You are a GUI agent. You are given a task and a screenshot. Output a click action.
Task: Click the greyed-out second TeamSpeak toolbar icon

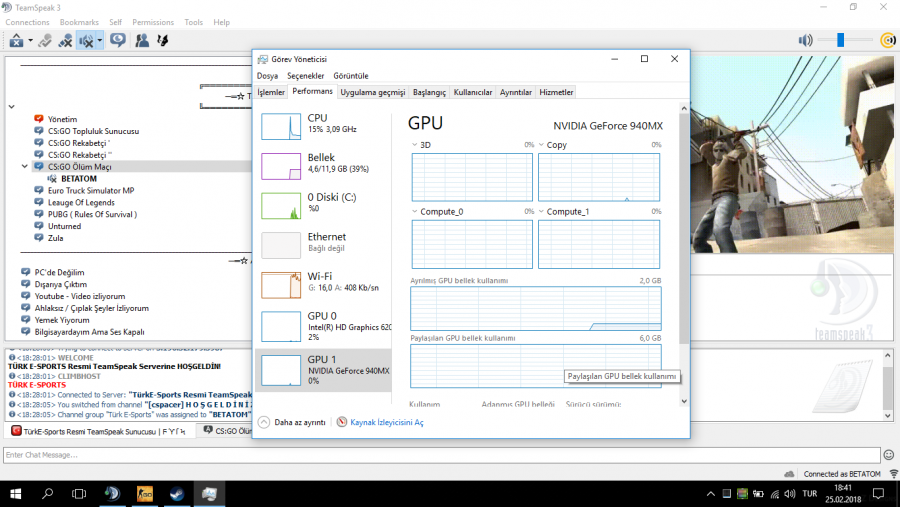coord(45,40)
